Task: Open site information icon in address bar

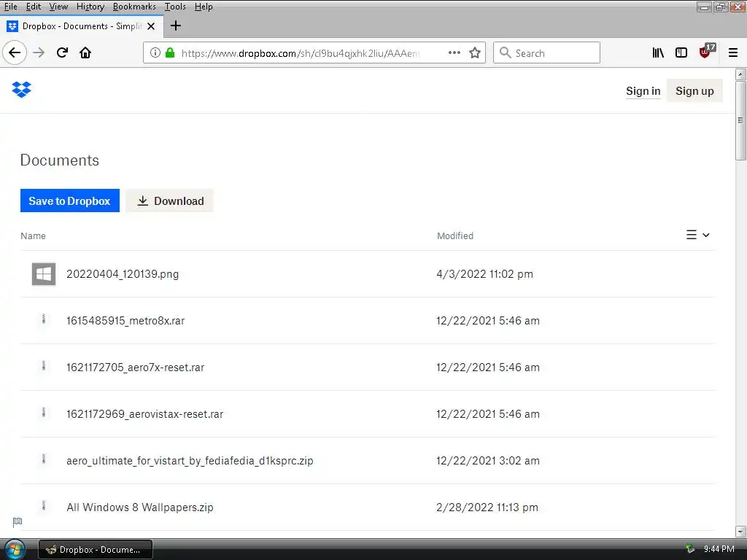Action: pyautogui.click(x=155, y=52)
